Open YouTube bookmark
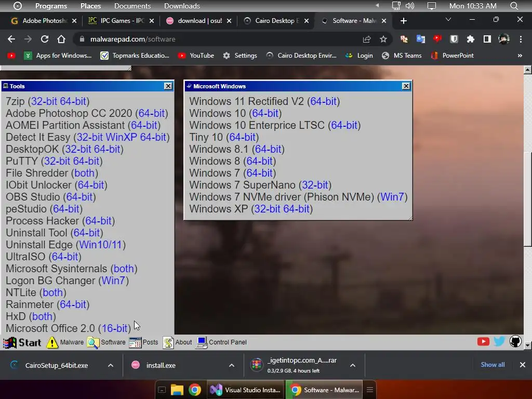Image resolution: width=532 pixels, height=399 pixels. click(x=196, y=55)
